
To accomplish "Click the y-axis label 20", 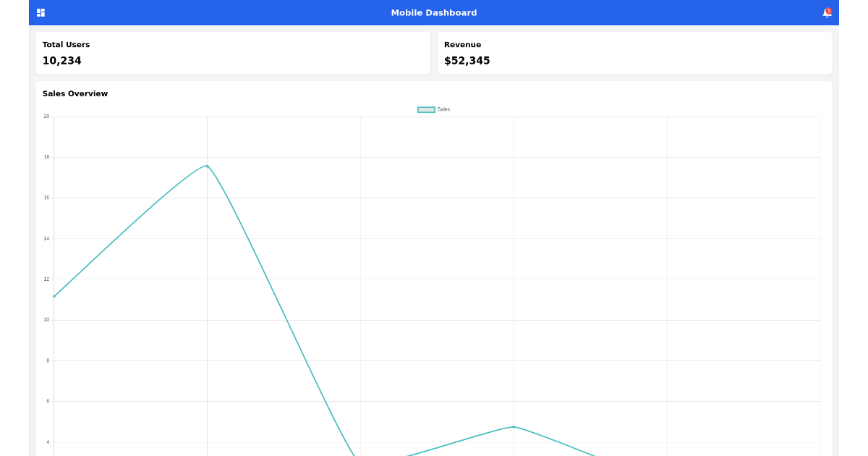I will coord(46,115).
